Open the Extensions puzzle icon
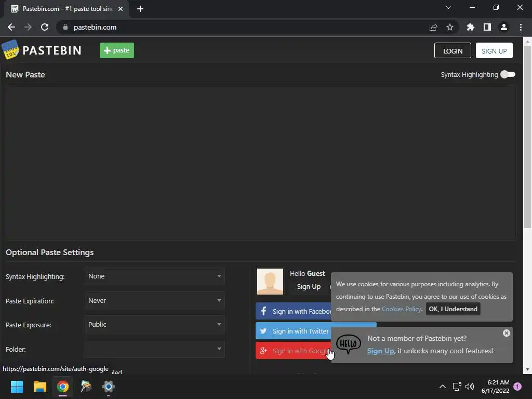The image size is (532, 399). (x=471, y=27)
